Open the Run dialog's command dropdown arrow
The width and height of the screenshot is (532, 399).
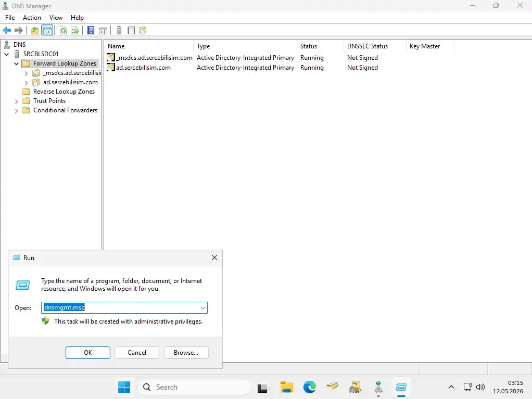click(202, 308)
